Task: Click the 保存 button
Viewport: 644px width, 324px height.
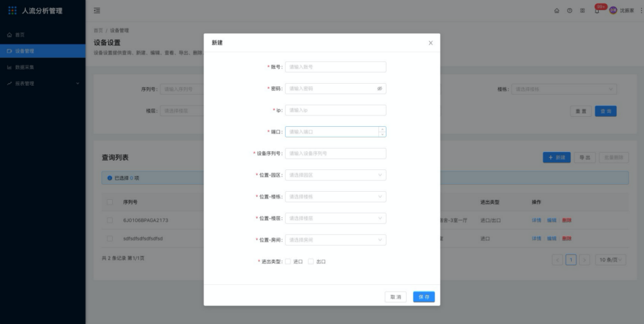Action: 424,297
